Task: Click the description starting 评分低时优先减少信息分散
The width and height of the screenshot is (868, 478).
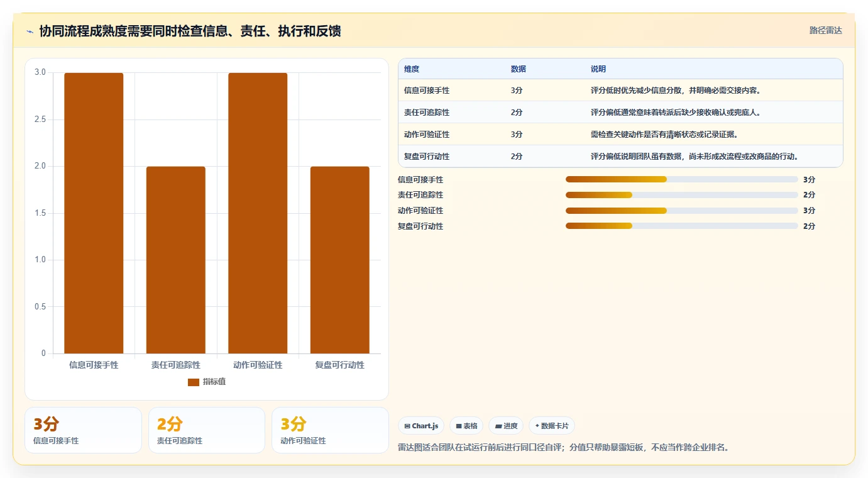Action: point(676,90)
